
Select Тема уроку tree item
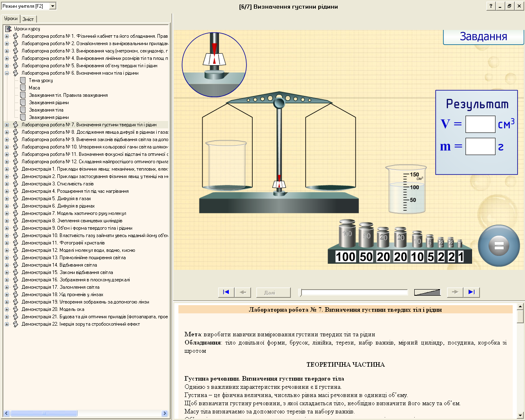click(x=41, y=80)
